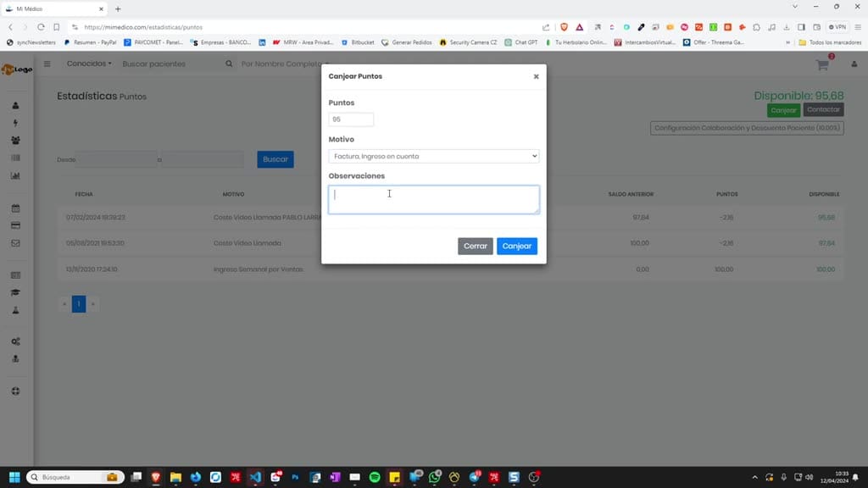
Task: Click page 1 pagination button
Action: [79, 304]
